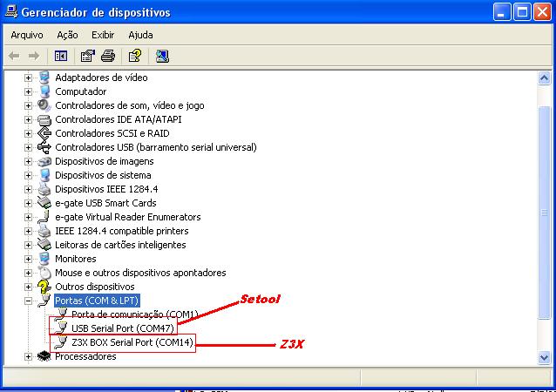Select Portas (COM & LPT) tree item
Image resolution: width=556 pixels, height=392 pixels.
[x=97, y=301]
